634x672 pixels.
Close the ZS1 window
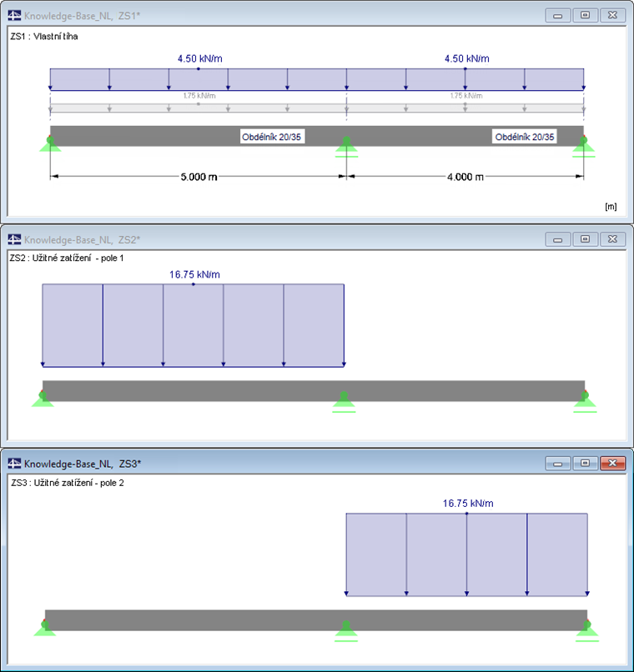pyautogui.click(x=612, y=16)
